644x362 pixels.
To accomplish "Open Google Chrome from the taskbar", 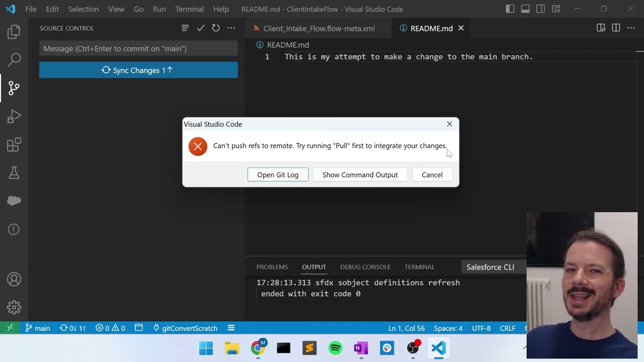I will coord(258,348).
